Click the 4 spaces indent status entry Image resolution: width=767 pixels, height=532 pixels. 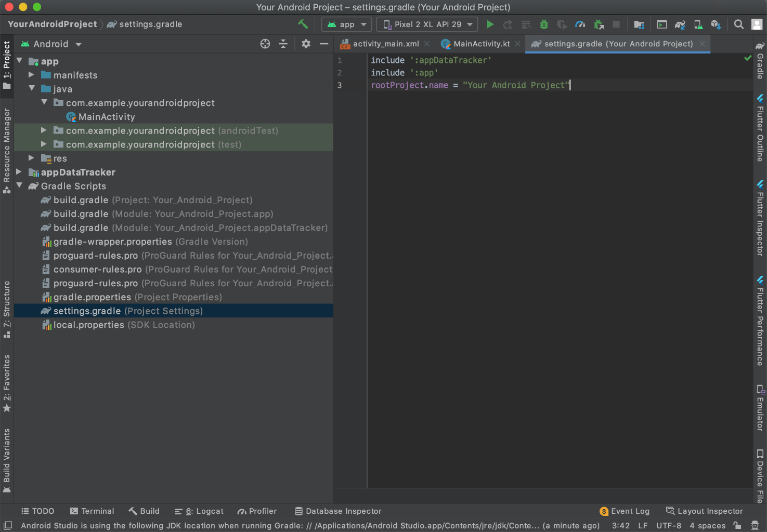point(708,525)
